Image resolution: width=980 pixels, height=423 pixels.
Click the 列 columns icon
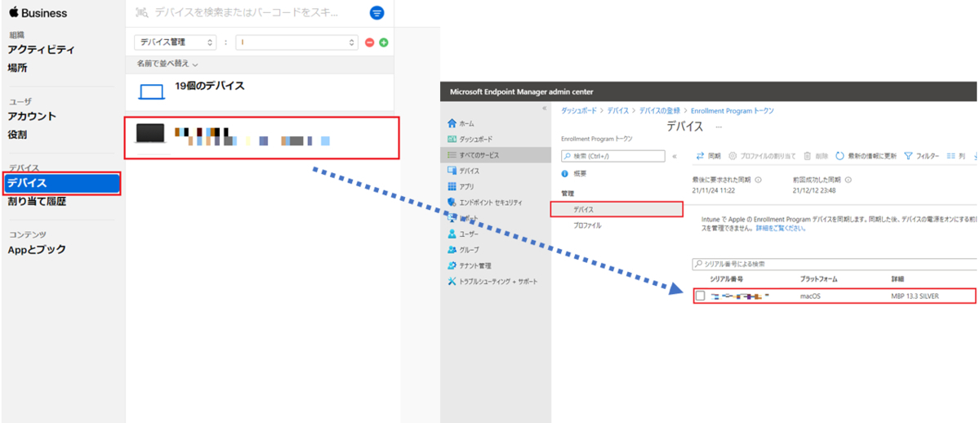point(950,155)
